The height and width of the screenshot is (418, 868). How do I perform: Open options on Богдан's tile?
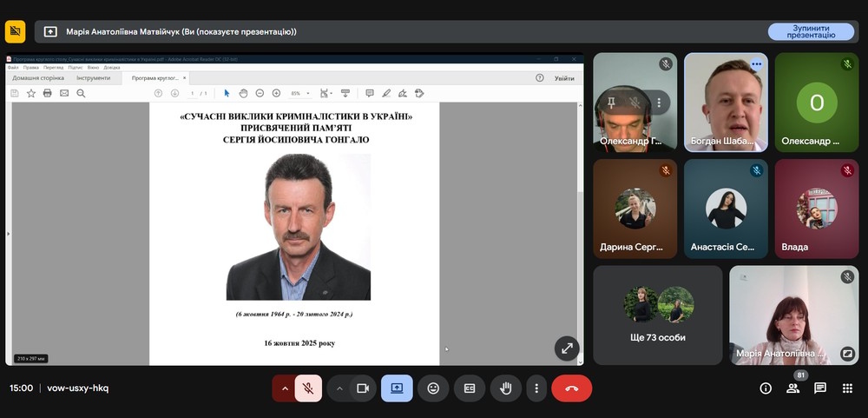click(x=756, y=64)
